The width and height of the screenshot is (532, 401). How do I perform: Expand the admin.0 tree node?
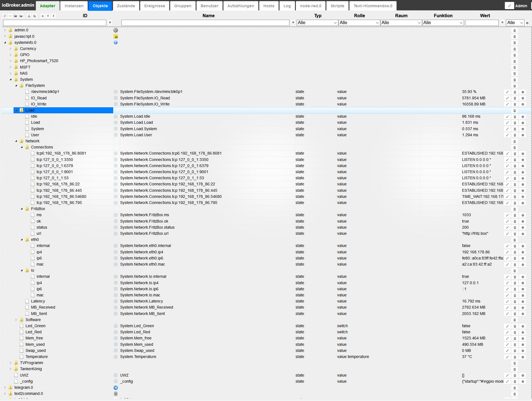pos(5,30)
